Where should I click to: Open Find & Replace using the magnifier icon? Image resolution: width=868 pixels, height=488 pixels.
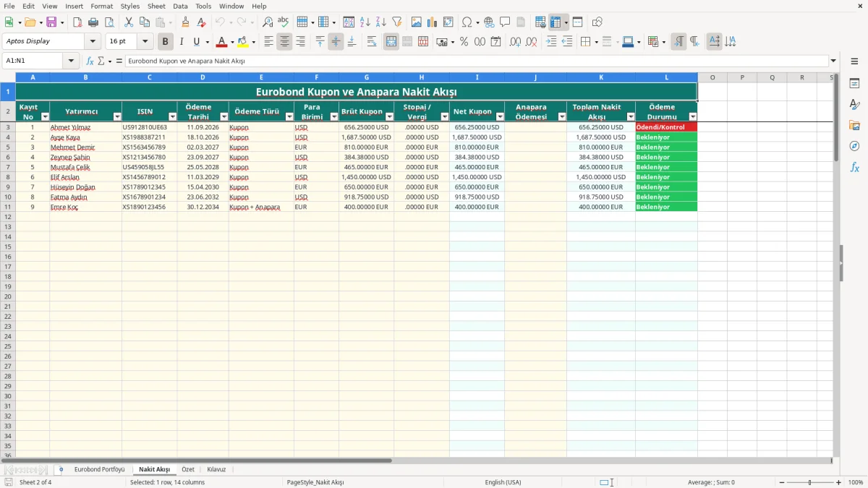(x=268, y=22)
